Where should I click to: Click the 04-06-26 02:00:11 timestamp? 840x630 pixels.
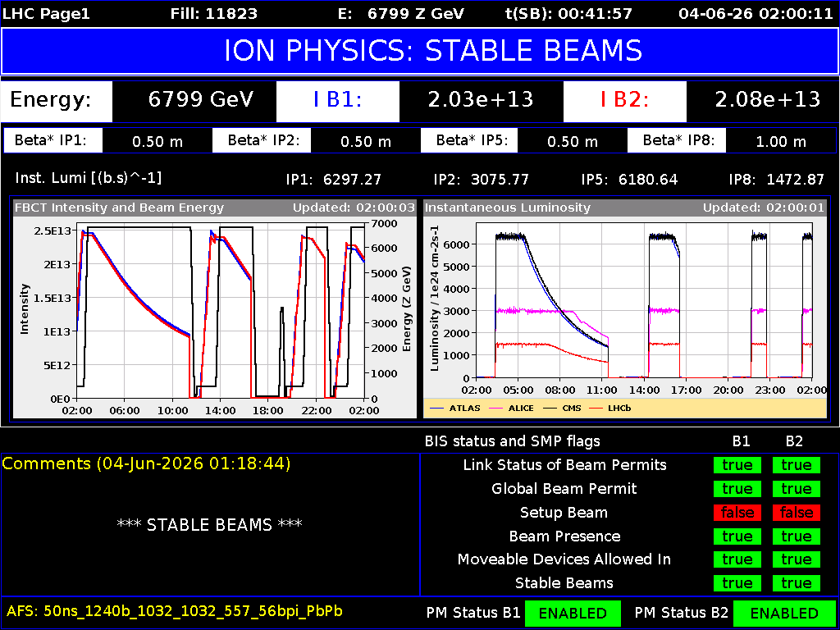point(756,14)
